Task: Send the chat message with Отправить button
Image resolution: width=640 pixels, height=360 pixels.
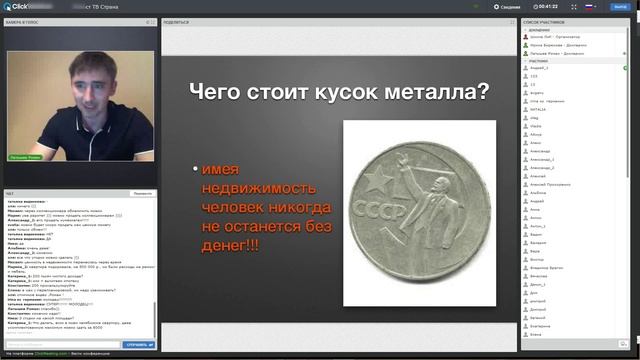Action: [139, 345]
